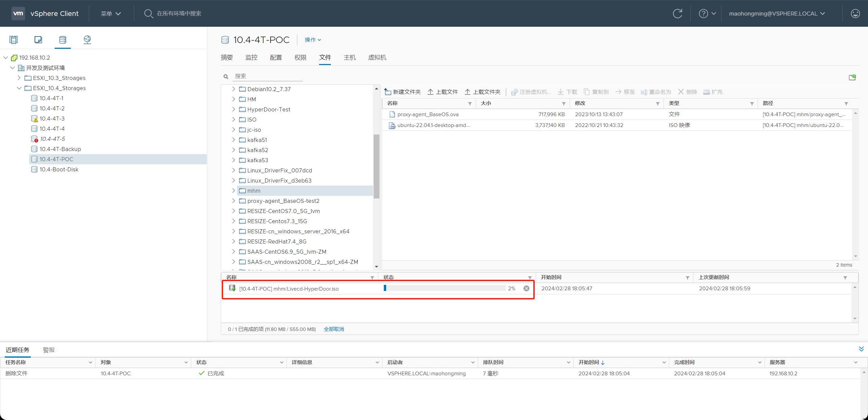868x420 pixels.
Task: Open the maohongming@VSPHERE.LOCAL user dropdown
Action: pyautogui.click(x=777, y=14)
